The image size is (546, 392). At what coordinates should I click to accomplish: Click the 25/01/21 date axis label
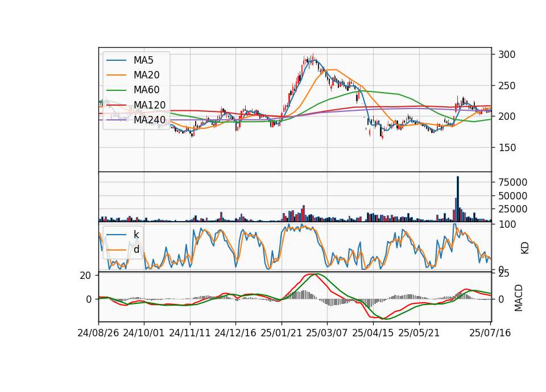[281, 333]
